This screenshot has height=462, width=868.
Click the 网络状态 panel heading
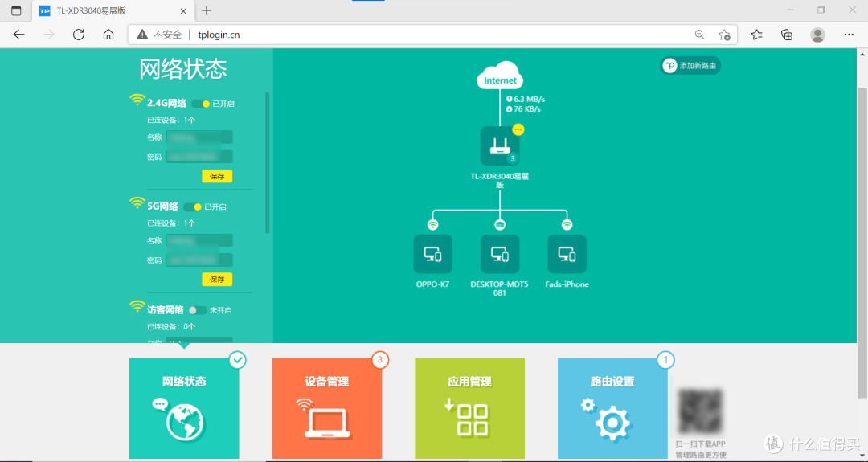[182, 69]
